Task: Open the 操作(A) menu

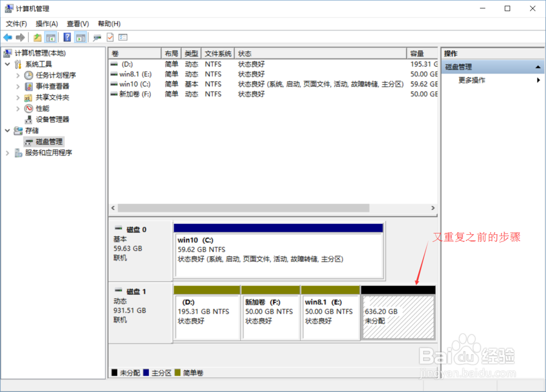Action: coord(46,23)
